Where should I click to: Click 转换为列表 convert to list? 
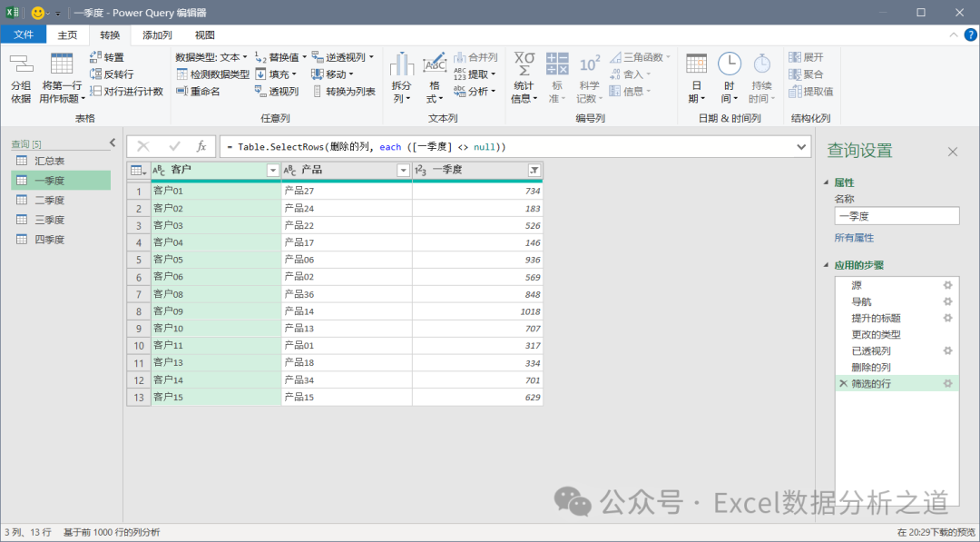pyautogui.click(x=344, y=92)
